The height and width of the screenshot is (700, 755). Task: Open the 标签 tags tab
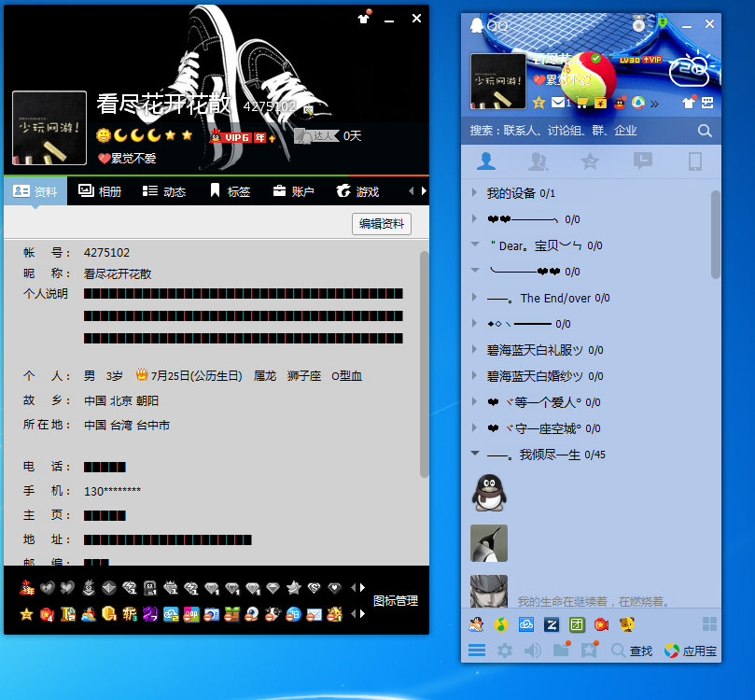[230, 191]
